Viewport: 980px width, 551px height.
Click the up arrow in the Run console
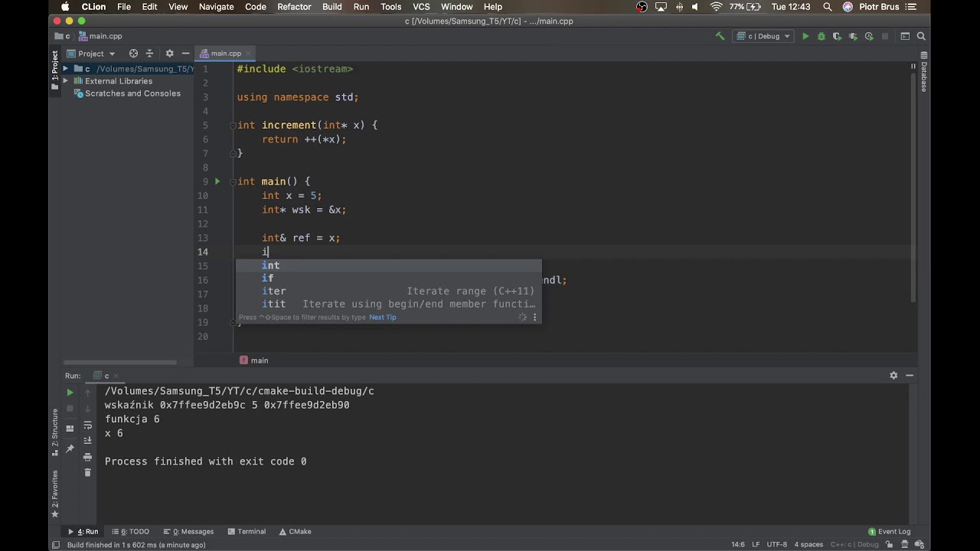[x=87, y=393]
